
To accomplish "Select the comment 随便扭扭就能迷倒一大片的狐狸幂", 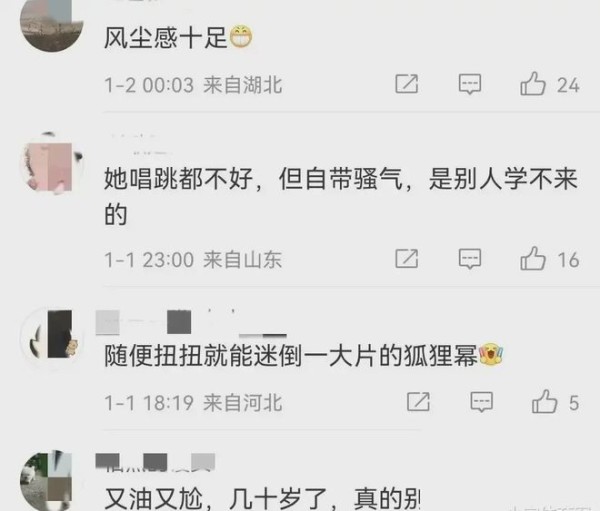I will coord(291,355).
